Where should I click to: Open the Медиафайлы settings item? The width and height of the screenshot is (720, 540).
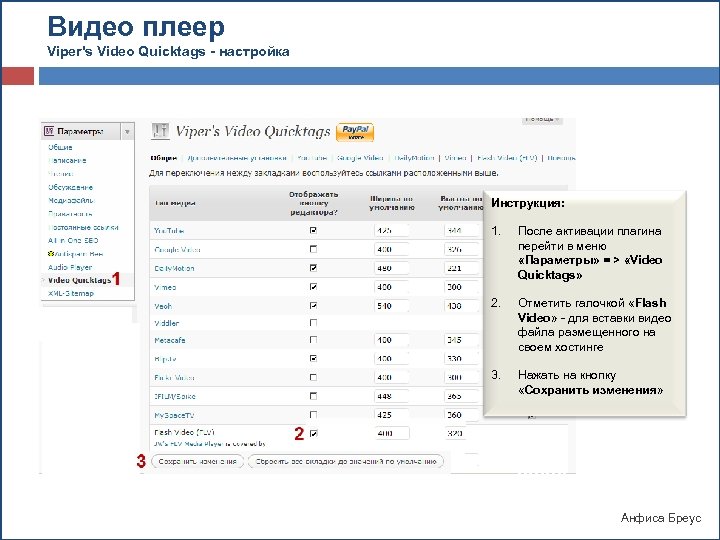coord(71,200)
